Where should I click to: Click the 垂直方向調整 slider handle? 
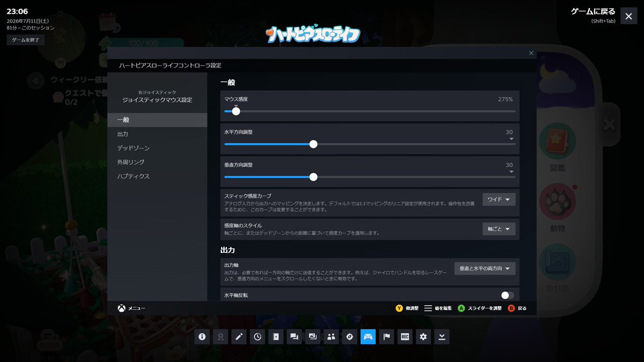pos(313,176)
